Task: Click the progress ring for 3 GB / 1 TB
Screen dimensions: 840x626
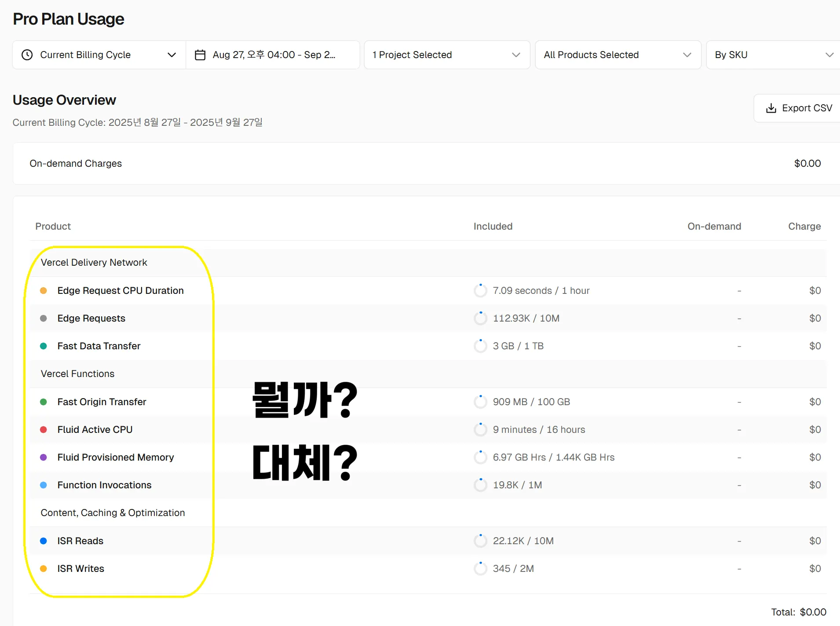Action: click(480, 346)
